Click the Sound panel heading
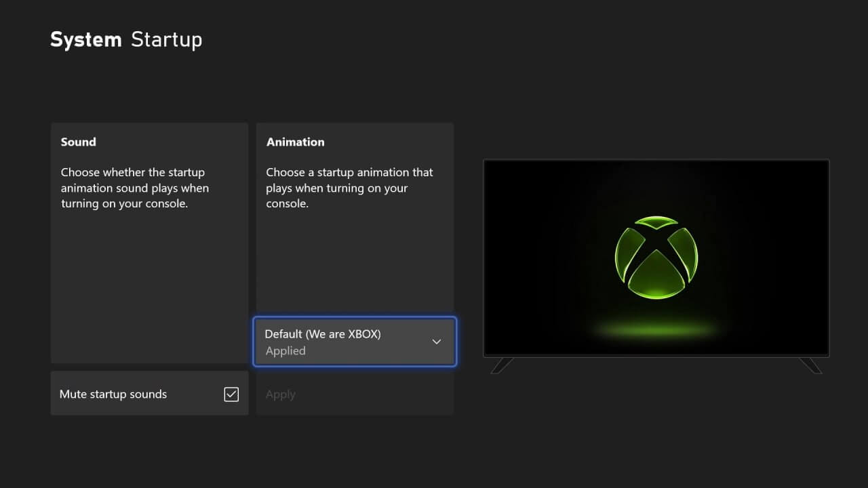The image size is (868, 488). (x=79, y=142)
